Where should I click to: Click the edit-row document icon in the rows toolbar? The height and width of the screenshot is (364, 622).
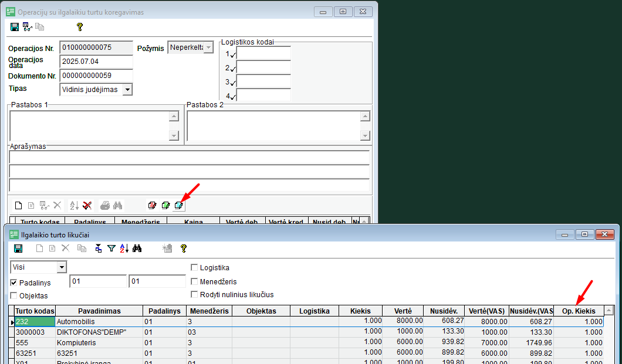31,205
